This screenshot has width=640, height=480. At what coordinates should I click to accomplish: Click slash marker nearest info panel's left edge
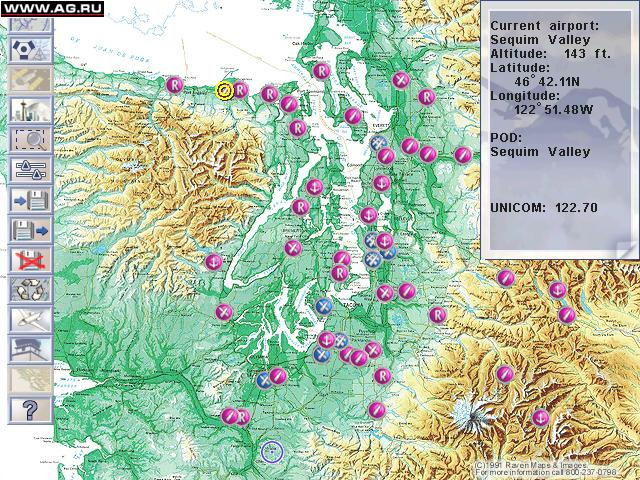(x=463, y=155)
